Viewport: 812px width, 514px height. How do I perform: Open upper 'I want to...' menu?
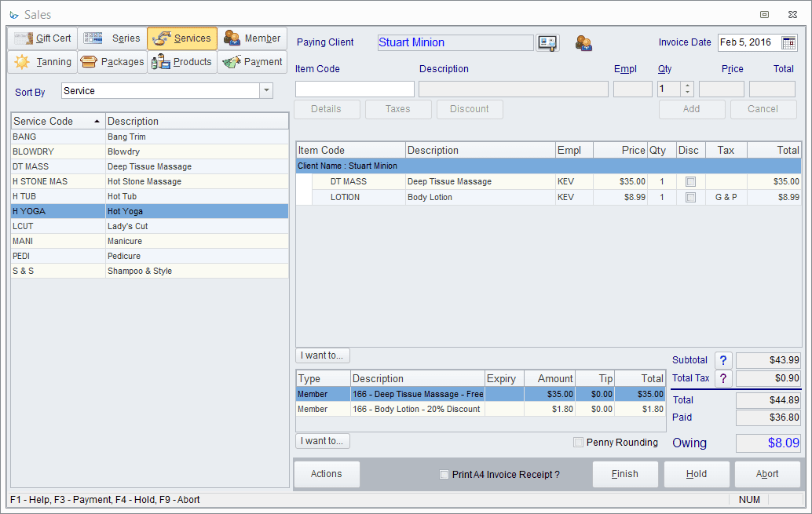323,355
